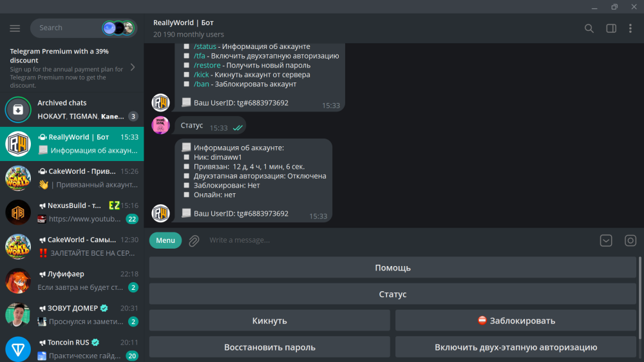The image size is (644, 362).
Task: Open ReallyWorld | Бот chat header title
Action: [183, 23]
